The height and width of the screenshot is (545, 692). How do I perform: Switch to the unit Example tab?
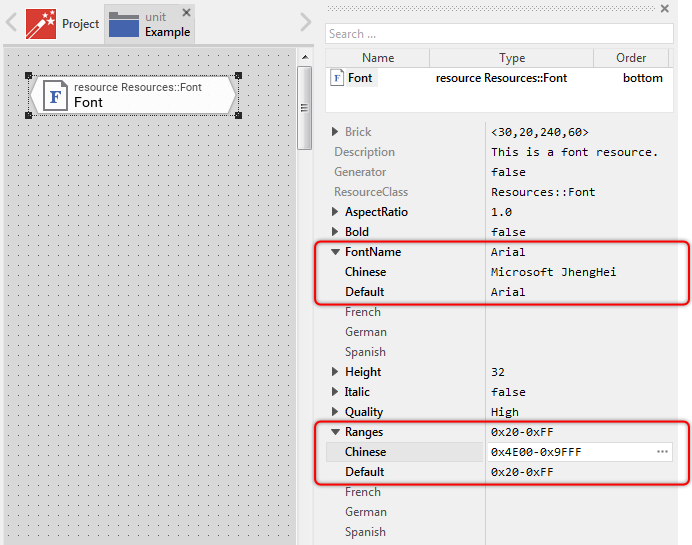coord(167,24)
